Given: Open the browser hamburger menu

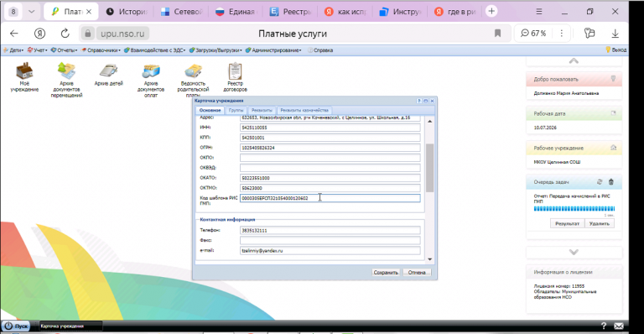Looking at the screenshot, I should (539, 12).
